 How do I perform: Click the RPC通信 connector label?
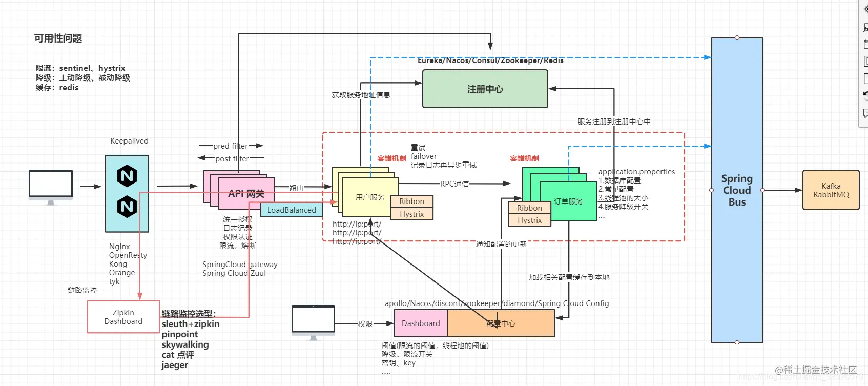pos(454,184)
